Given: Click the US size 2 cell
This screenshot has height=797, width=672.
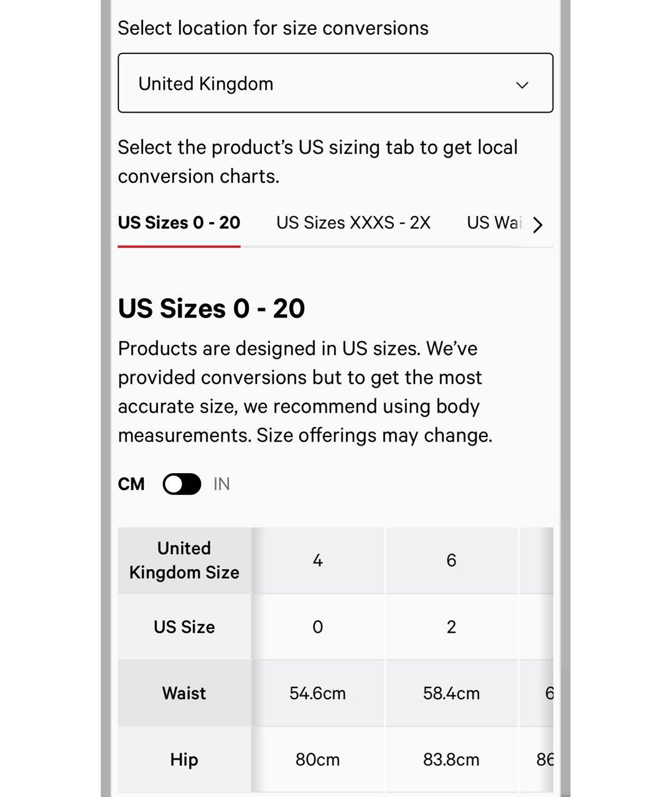Looking at the screenshot, I should click(x=451, y=627).
